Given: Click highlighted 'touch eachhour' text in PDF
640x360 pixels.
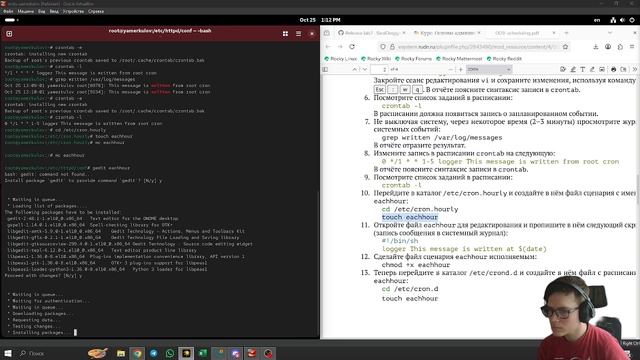Looking at the screenshot, I should 410,217.
